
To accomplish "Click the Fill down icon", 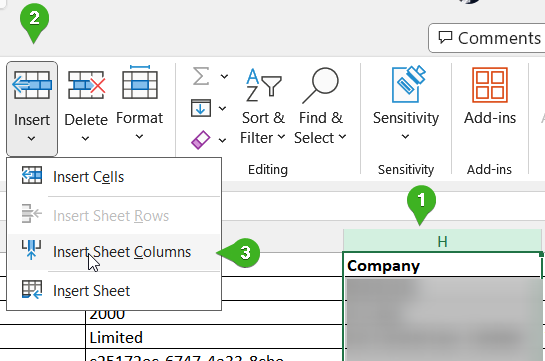I will coord(201,108).
